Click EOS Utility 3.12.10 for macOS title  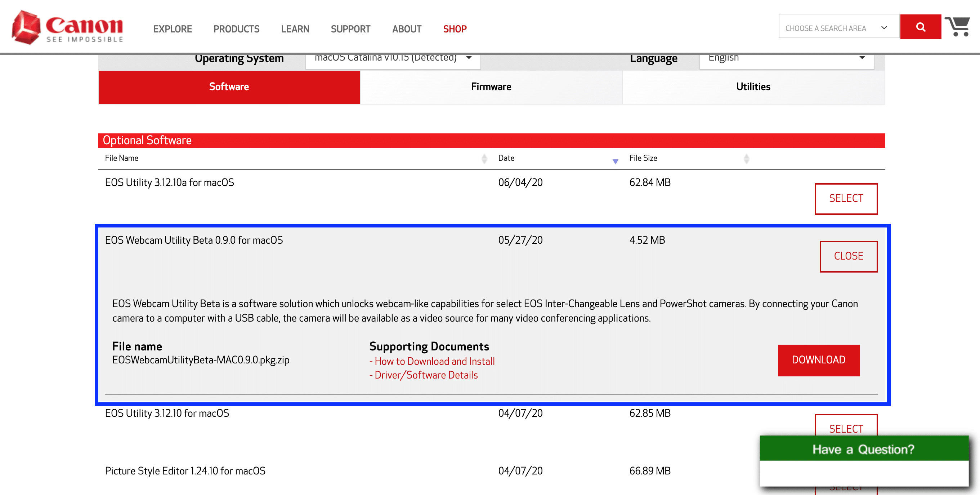coord(167,413)
